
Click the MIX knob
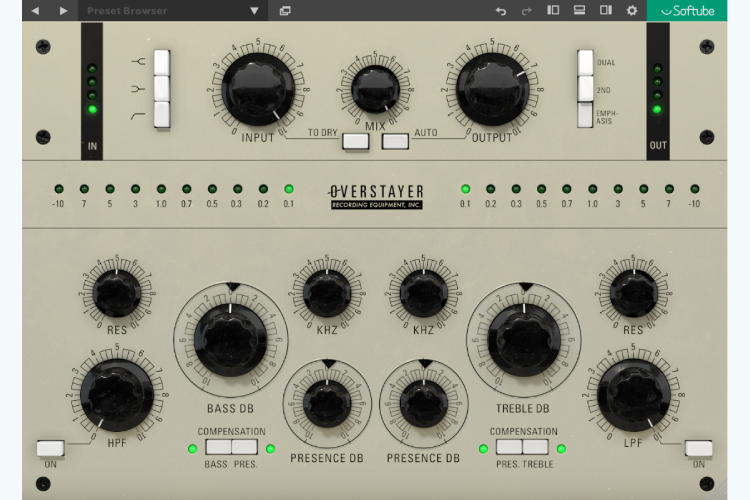[x=375, y=89]
